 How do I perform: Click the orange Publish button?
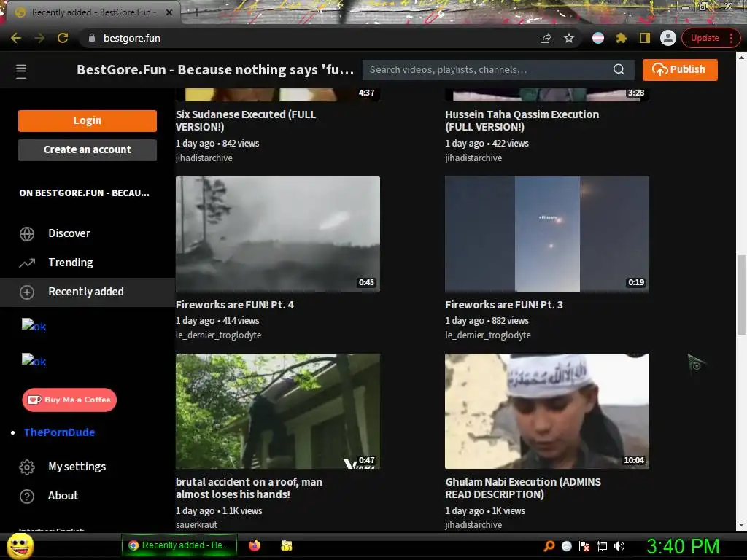680,69
